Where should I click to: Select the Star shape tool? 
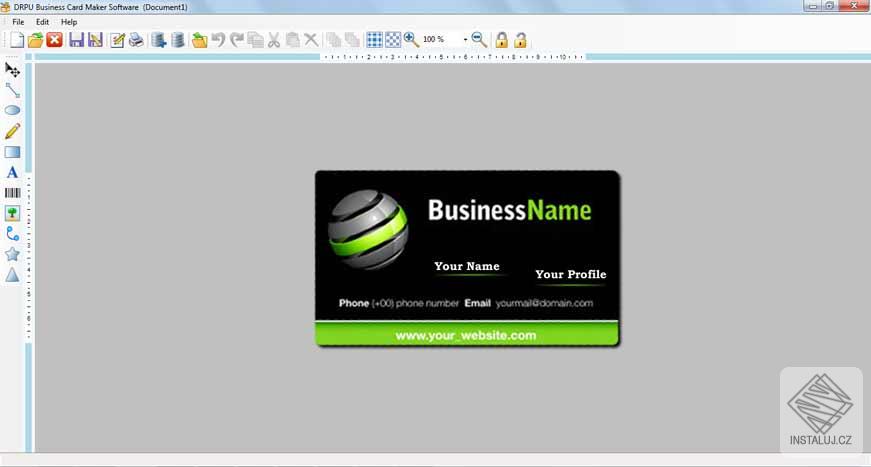[12, 254]
